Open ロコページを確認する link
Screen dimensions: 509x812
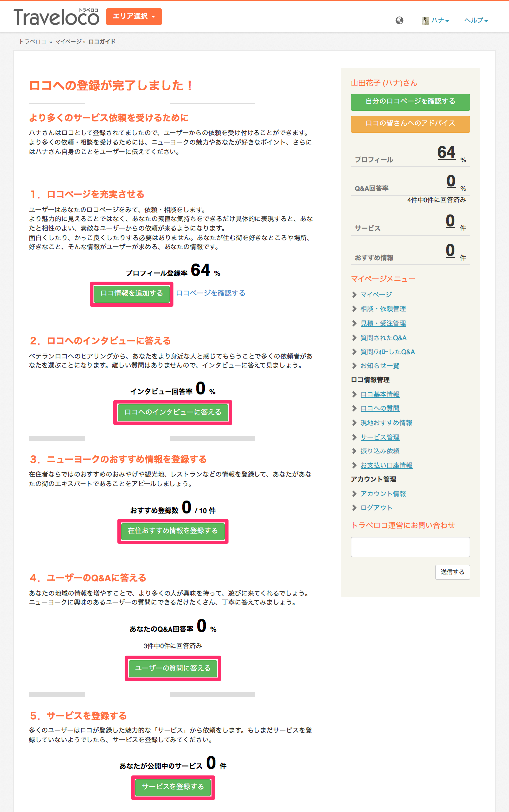[x=211, y=293]
